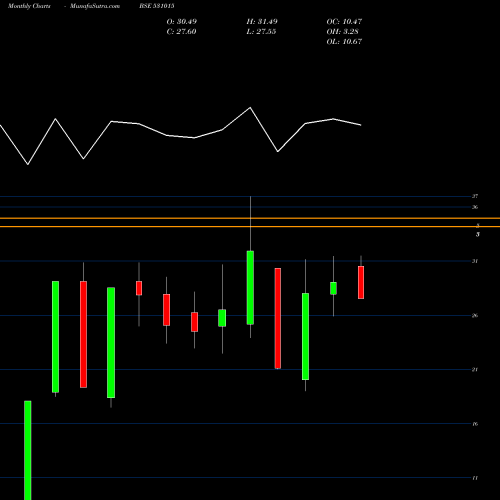Click the large red candle spanning 30 to 21
This screenshot has height=500, width=500.
pyautogui.click(x=278, y=318)
